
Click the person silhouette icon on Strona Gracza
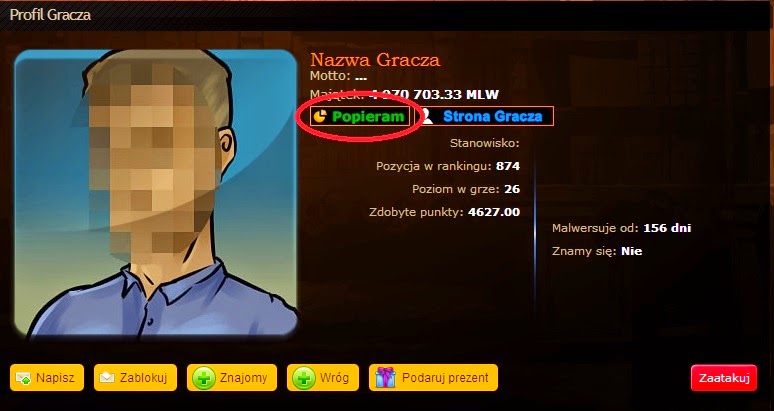coord(427,116)
